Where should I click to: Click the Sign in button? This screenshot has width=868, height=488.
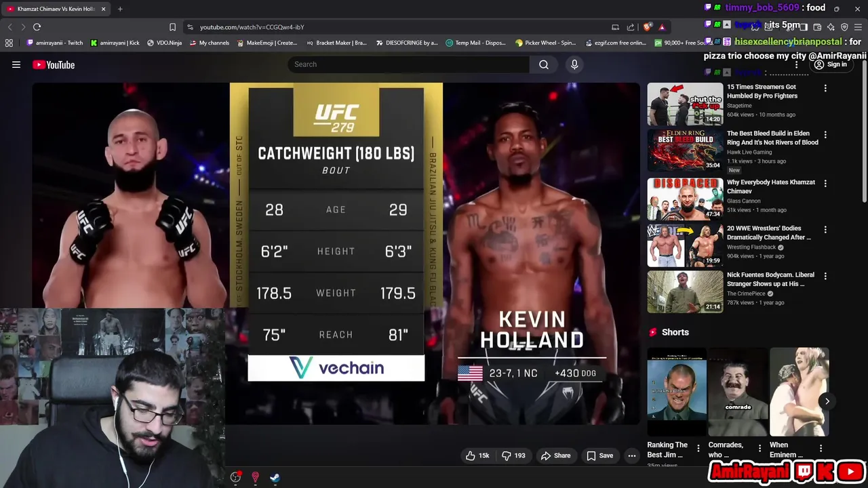pos(831,64)
